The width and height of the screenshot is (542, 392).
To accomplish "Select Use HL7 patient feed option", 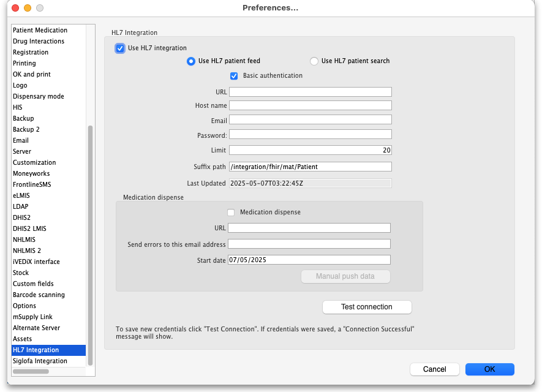I will pyautogui.click(x=191, y=61).
